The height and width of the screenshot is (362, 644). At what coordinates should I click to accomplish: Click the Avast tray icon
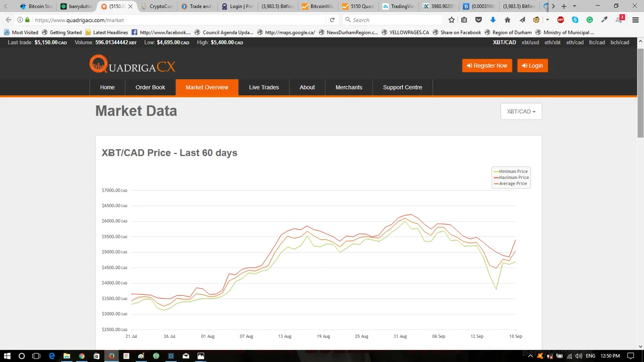coord(540,356)
